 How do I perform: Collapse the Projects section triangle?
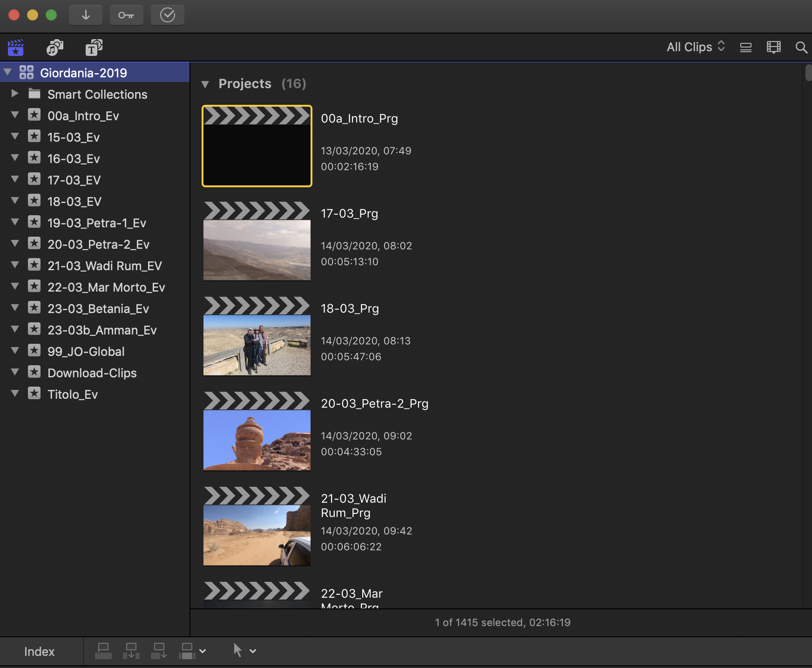pyautogui.click(x=205, y=84)
